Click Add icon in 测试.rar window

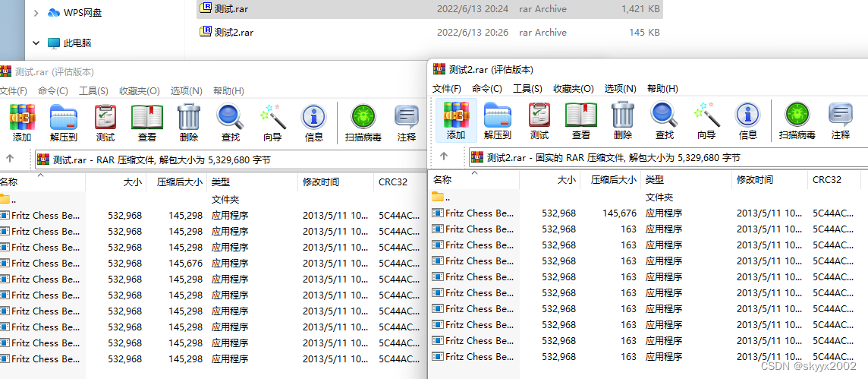point(22,123)
